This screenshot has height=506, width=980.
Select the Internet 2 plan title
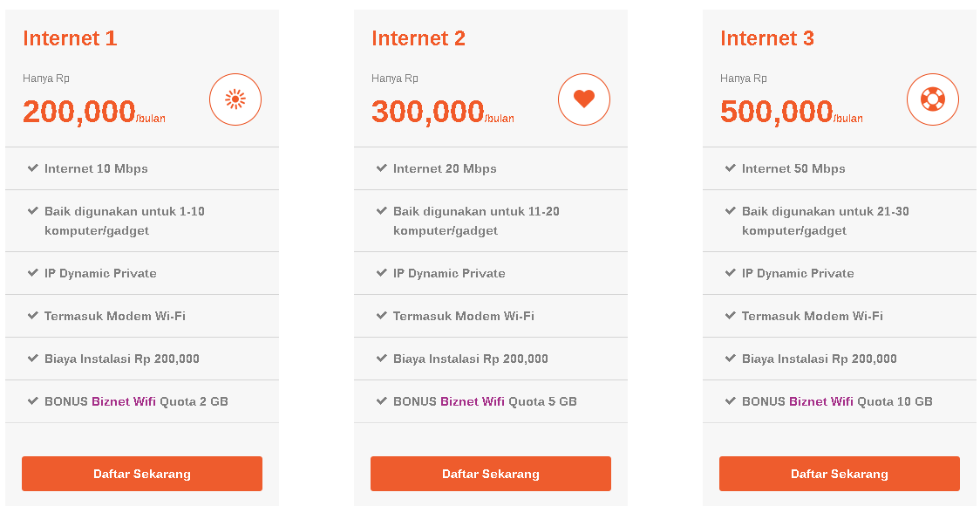(419, 38)
